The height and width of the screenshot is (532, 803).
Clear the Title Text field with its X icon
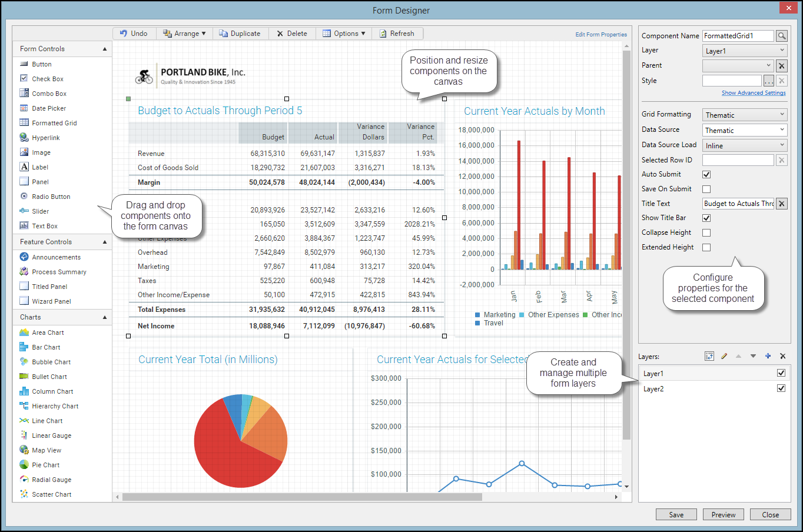[x=781, y=204]
